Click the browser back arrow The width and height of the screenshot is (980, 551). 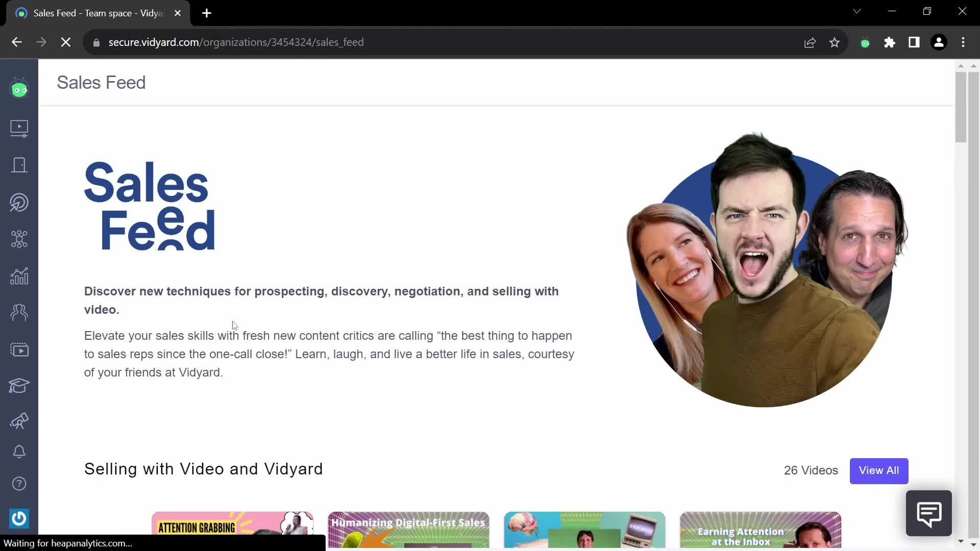pos(17,42)
